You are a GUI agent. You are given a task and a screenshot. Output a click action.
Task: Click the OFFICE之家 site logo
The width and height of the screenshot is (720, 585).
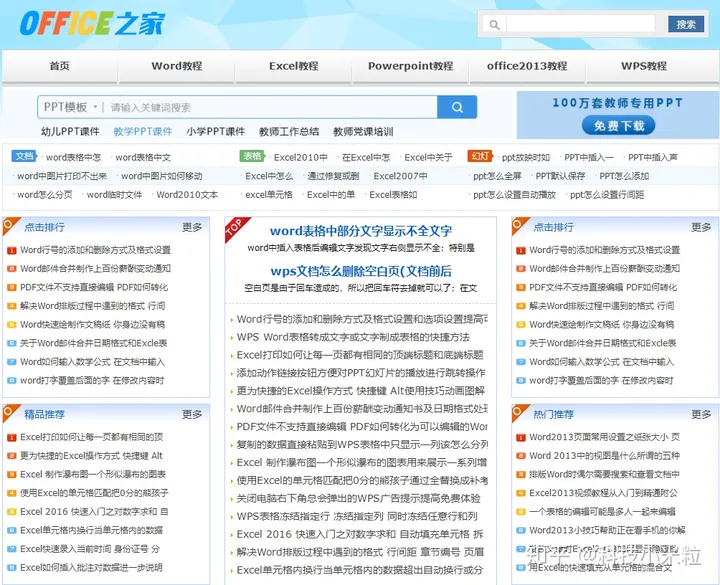(92, 23)
